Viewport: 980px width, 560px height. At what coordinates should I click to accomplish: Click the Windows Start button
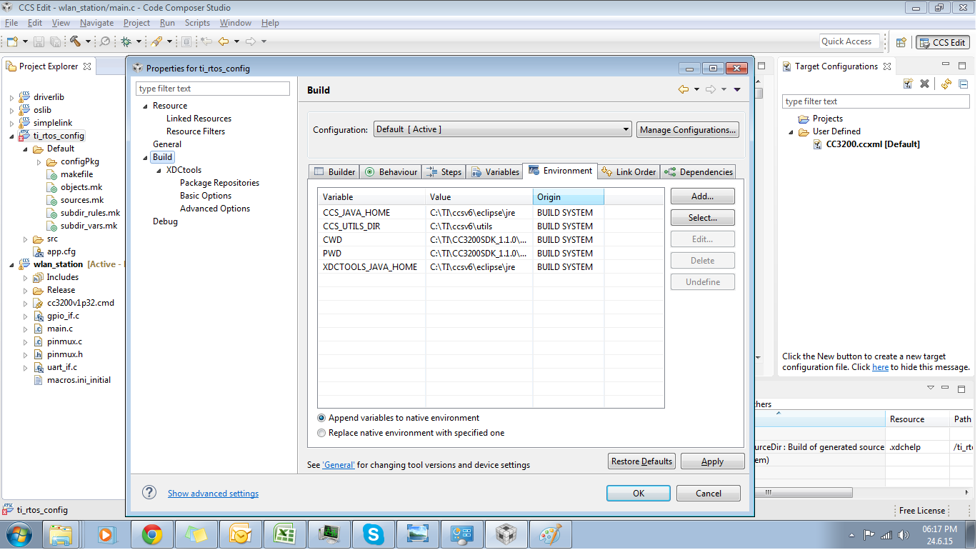pyautogui.click(x=18, y=534)
